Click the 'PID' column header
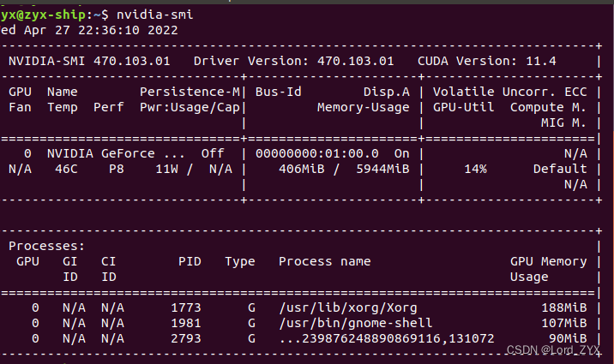The width and height of the screenshot is (614, 364). [190, 261]
